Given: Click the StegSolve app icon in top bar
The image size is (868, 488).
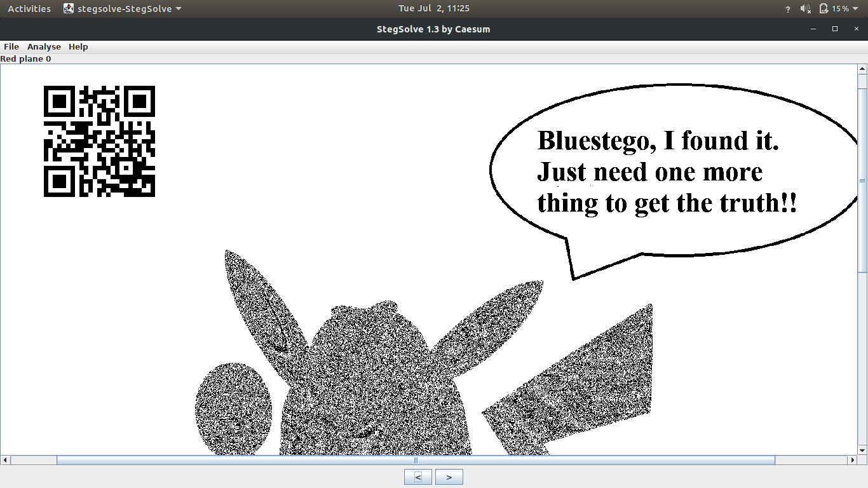Looking at the screenshot, I should [x=69, y=9].
